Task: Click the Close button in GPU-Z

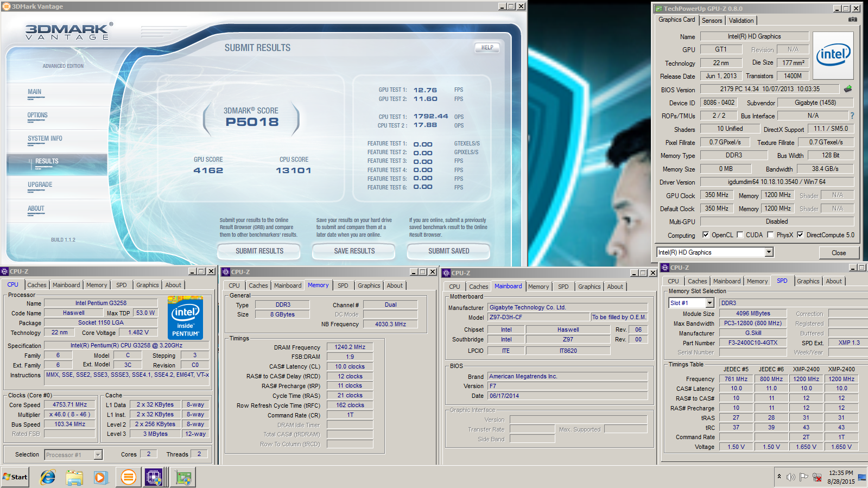Action: (839, 253)
